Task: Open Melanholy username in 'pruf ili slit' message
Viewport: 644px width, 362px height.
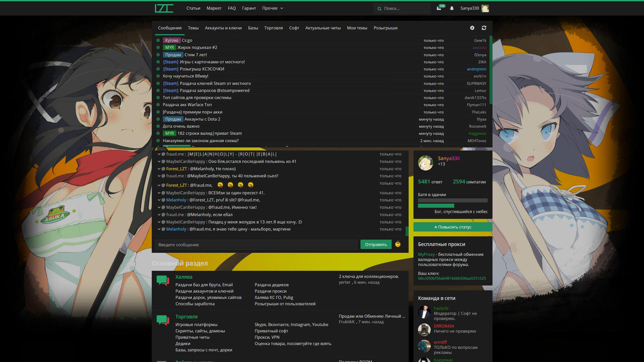Action: pyautogui.click(x=176, y=200)
